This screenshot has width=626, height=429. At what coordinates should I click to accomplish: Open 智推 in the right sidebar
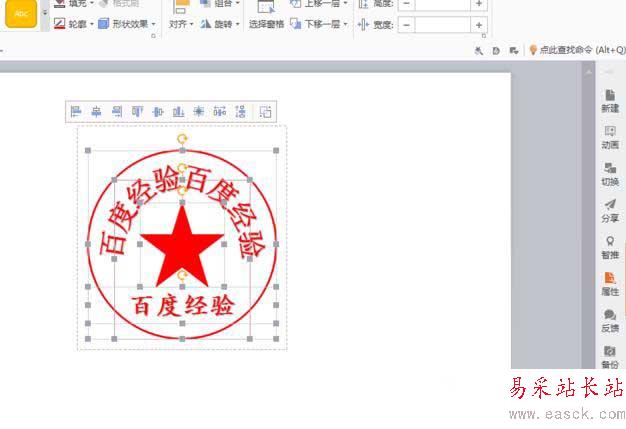coord(610,248)
